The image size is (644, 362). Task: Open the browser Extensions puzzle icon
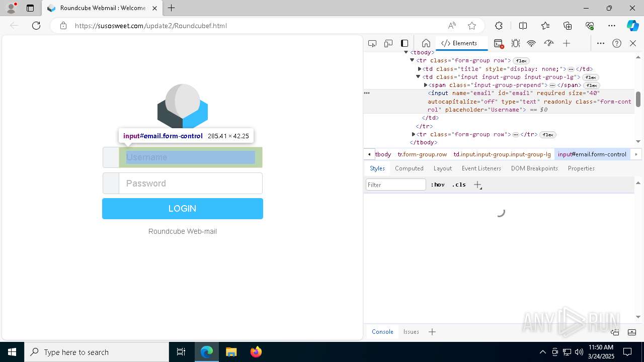499,26
